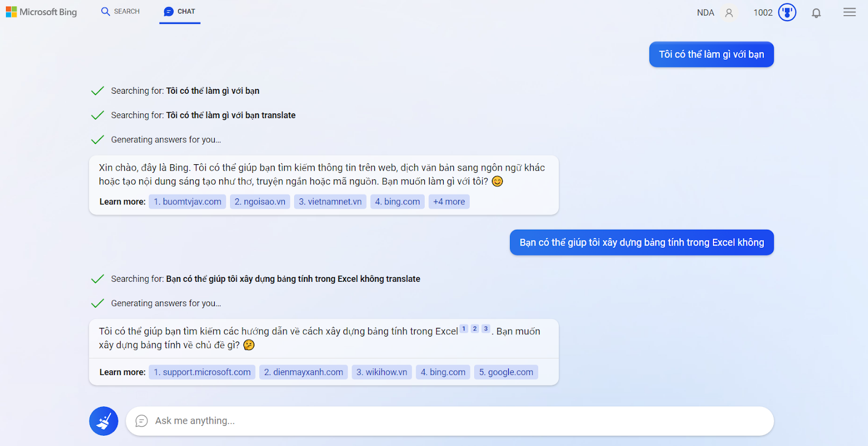Screen dimensions: 868x446
Task: Click citation superscript 1 after Excel
Action: (464, 329)
